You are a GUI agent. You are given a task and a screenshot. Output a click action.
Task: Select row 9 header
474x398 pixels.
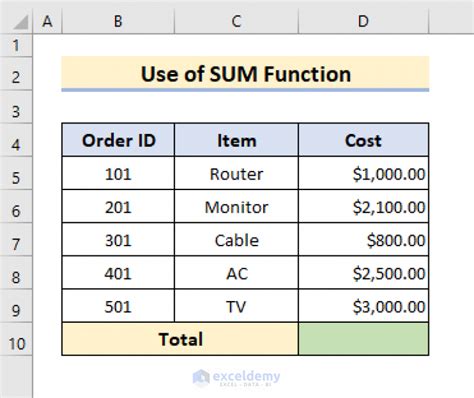click(x=16, y=306)
